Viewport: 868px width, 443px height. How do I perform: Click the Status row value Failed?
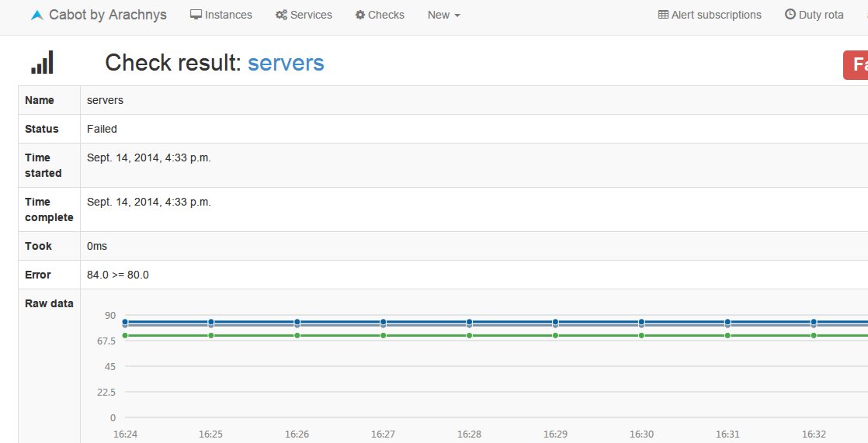click(102, 129)
